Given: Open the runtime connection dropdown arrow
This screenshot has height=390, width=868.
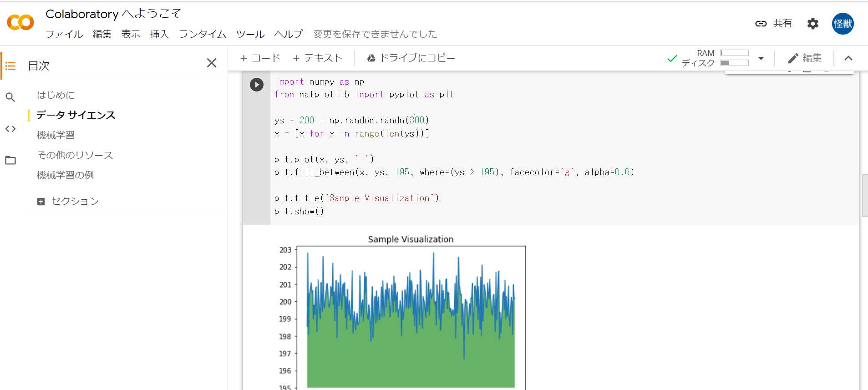Looking at the screenshot, I should (761, 58).
